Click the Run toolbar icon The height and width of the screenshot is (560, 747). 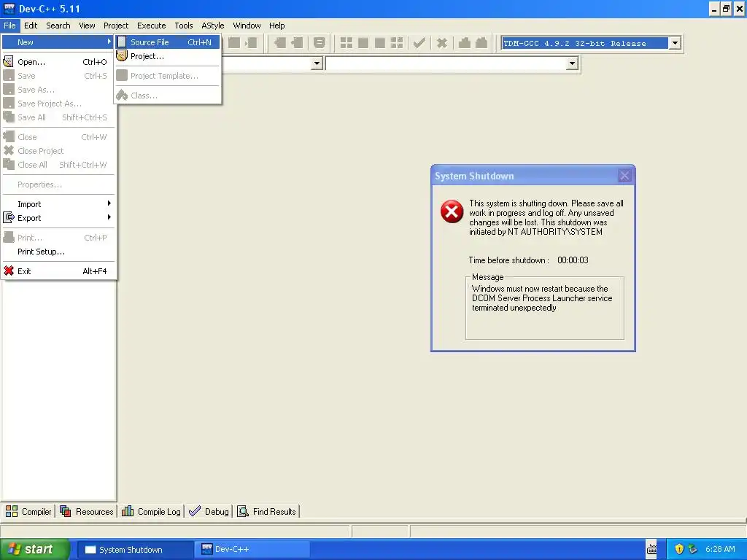click(363, 43)
